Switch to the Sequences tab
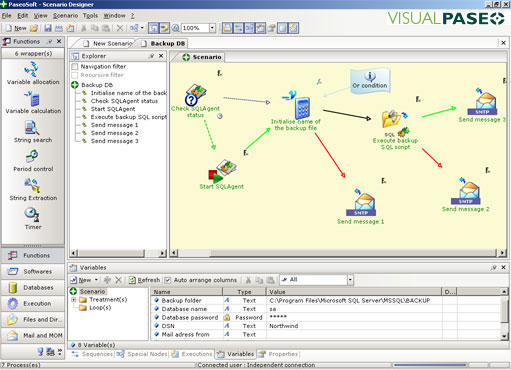511x370 pixels. pos(93,354)
